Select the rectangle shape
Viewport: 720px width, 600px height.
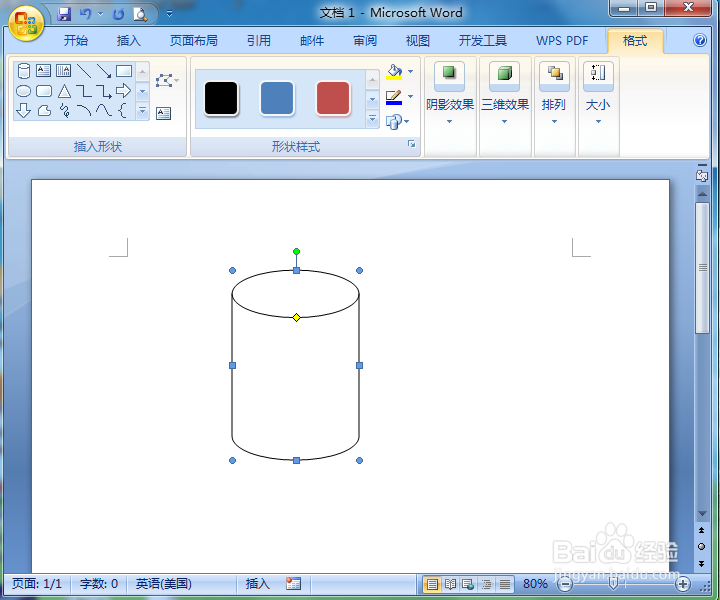(124, 71)
